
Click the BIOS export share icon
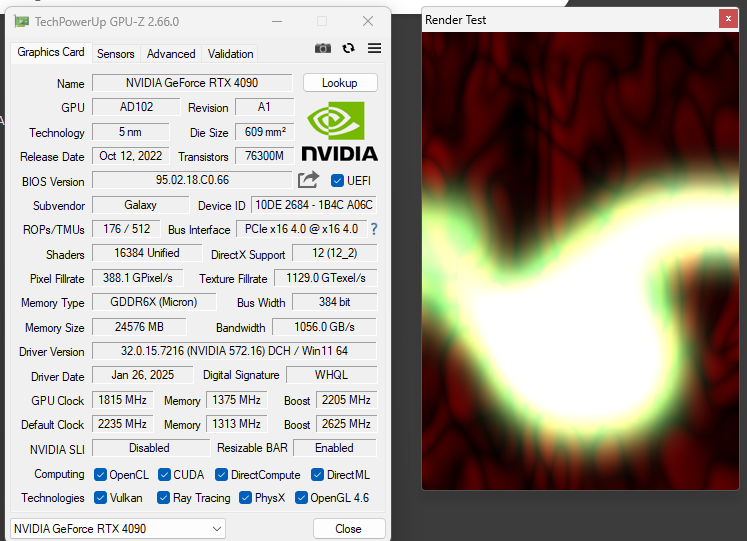(308, 180)
